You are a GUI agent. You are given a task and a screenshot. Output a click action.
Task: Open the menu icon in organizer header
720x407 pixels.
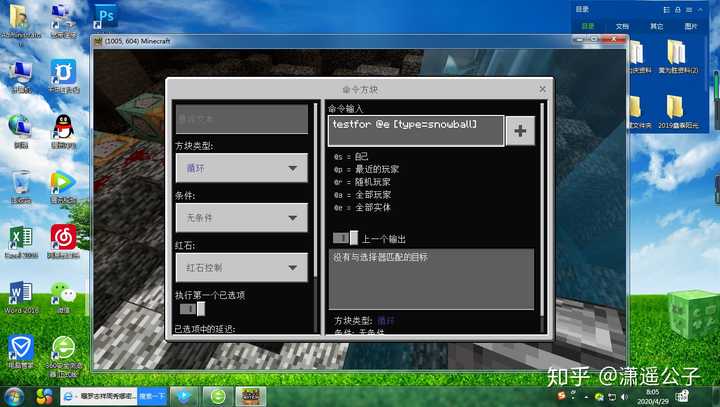click(x=689, y=10)
